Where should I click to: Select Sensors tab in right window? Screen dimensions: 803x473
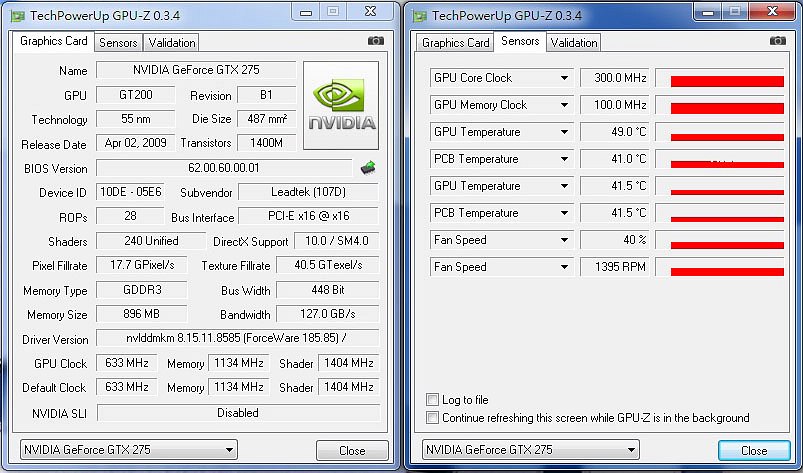pyautogui.click(x=520, y=41)
